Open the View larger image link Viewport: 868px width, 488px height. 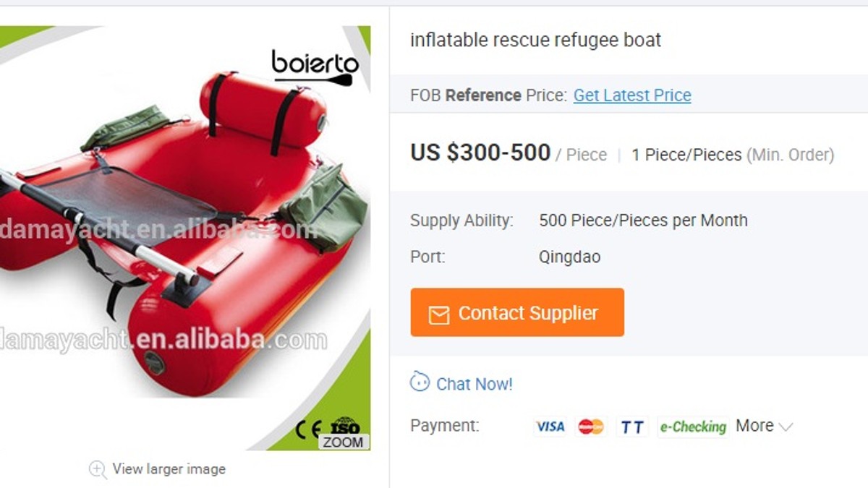[x=169, y=469]
